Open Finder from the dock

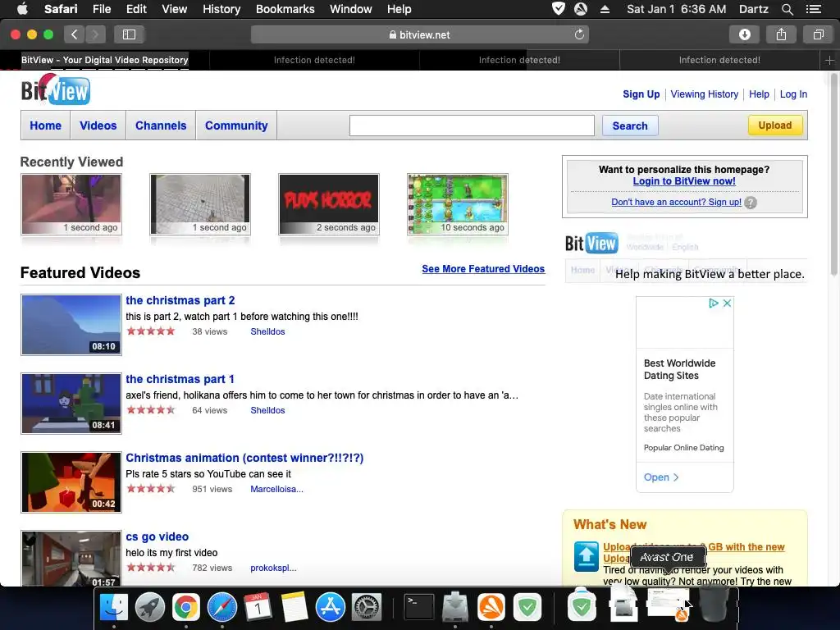[113, 607]
